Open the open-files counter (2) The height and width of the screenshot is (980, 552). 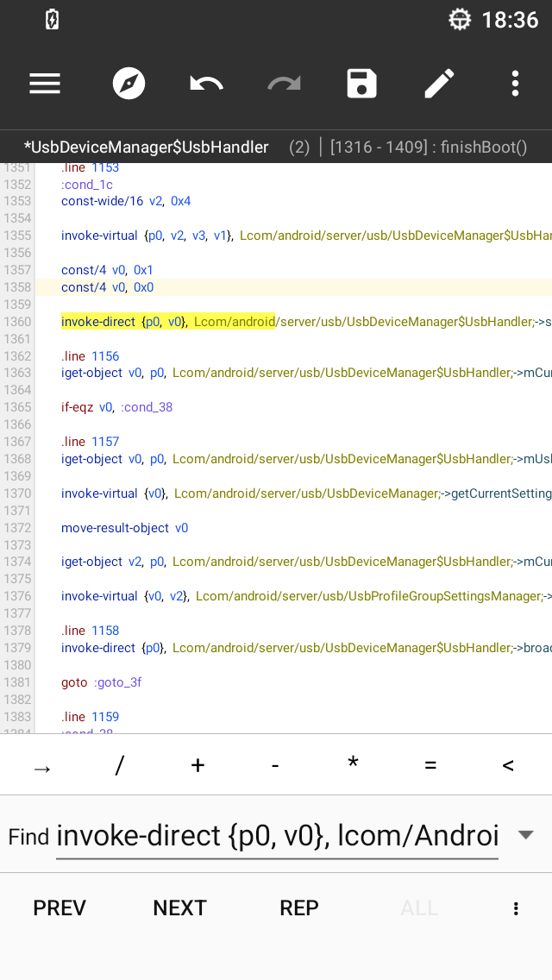click(299, 148)
